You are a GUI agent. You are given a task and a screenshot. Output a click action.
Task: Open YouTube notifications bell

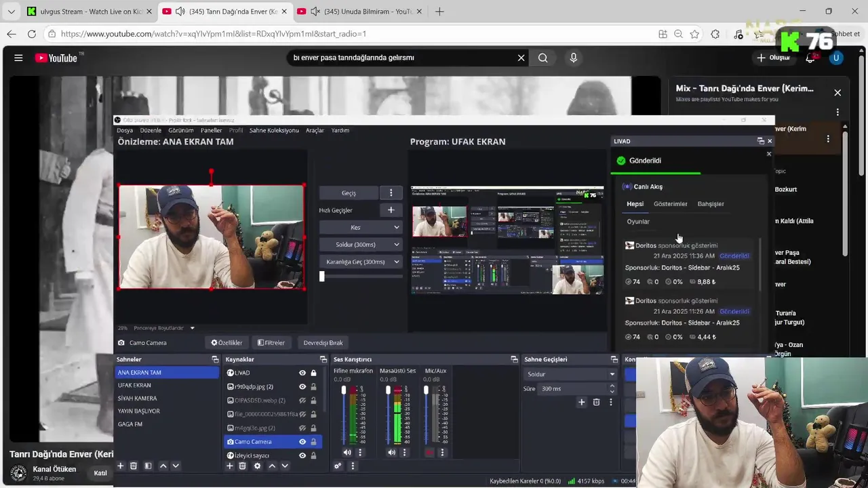pyautogui.click(x=810, y=58)
